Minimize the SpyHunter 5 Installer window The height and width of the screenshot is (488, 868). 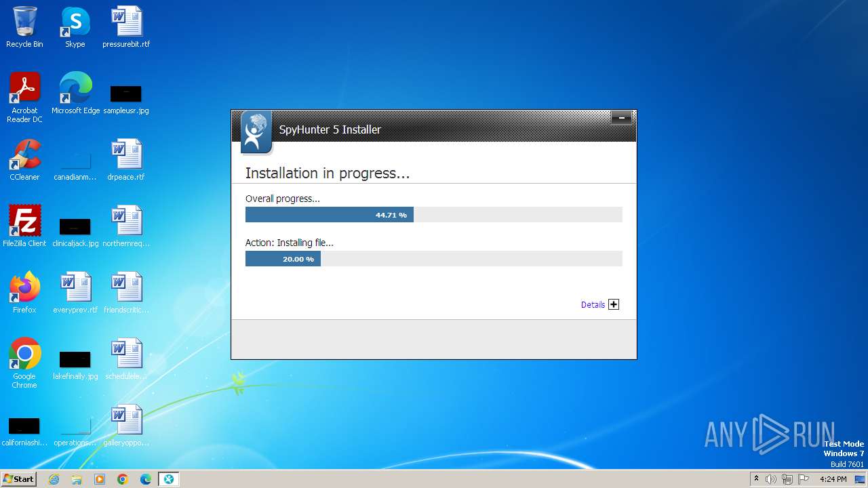point(621,118)
